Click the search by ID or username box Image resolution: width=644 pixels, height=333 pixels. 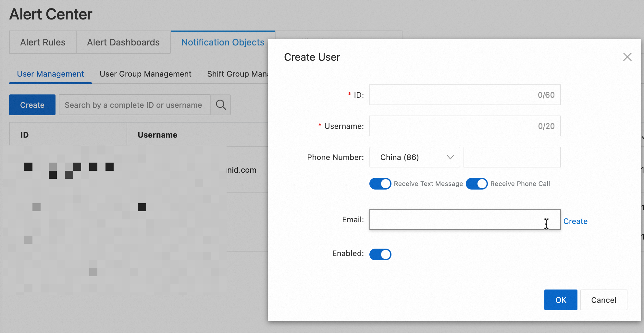(135, 105)
